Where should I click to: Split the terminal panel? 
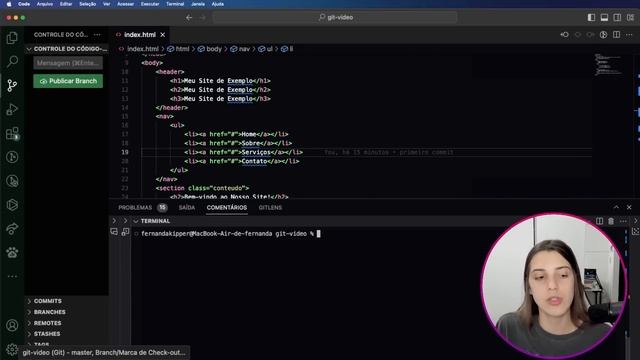(x=599, y=221)
